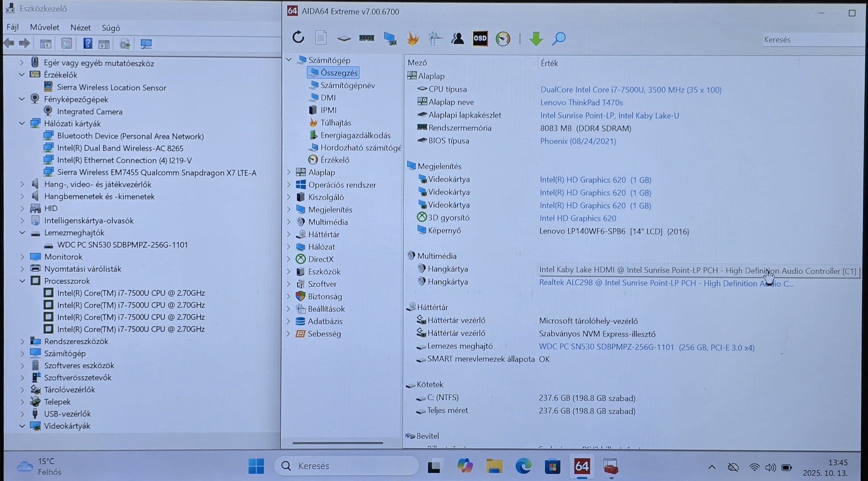Toggle the AIDA64 OSD panel icon

480,38
